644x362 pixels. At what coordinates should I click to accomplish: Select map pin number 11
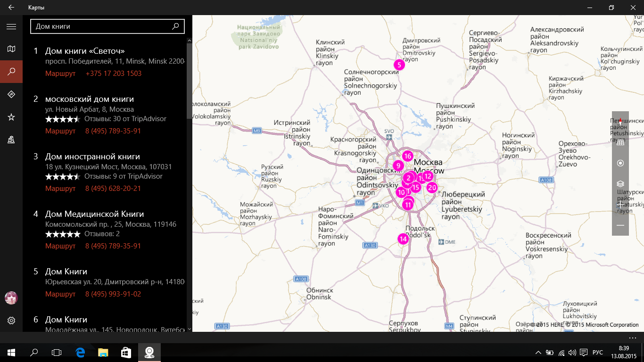(408, 205)
